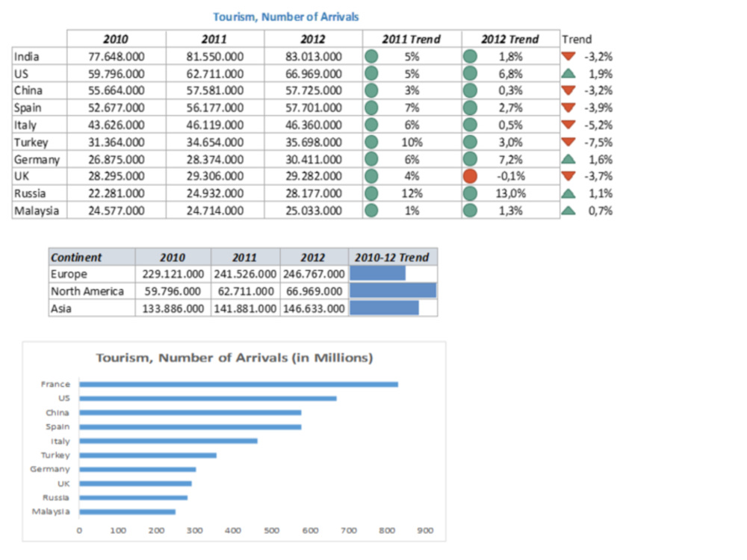Click the red circle in UK's 2012 Trend cell
This screenshot has width=747, height=560.
[x=470, y=176]
